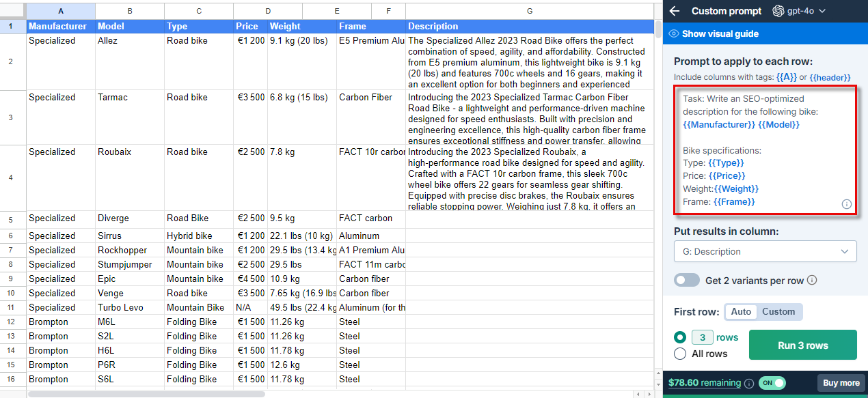The image size is (868, 398).
Task: Click the horizontal scrollbar of the sheet
Action: pos(146,394)
